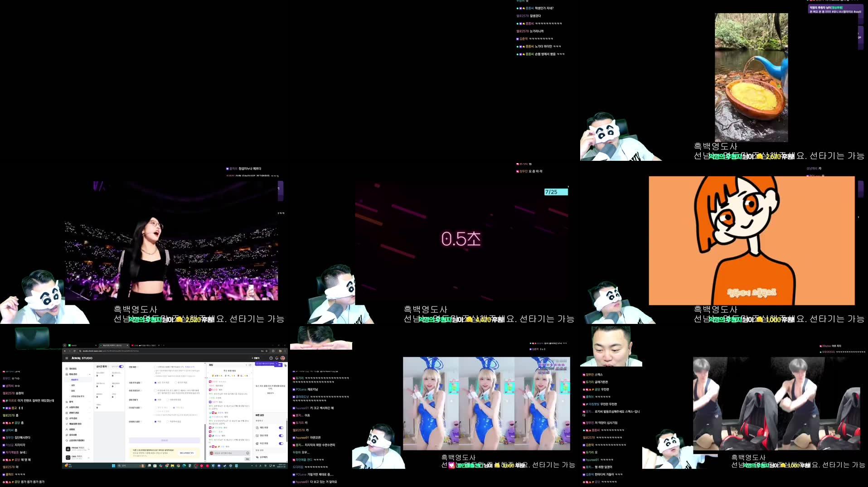Open the Windows Start menu from the taskbar
The image size is (868, 487).
pos(113,466)
